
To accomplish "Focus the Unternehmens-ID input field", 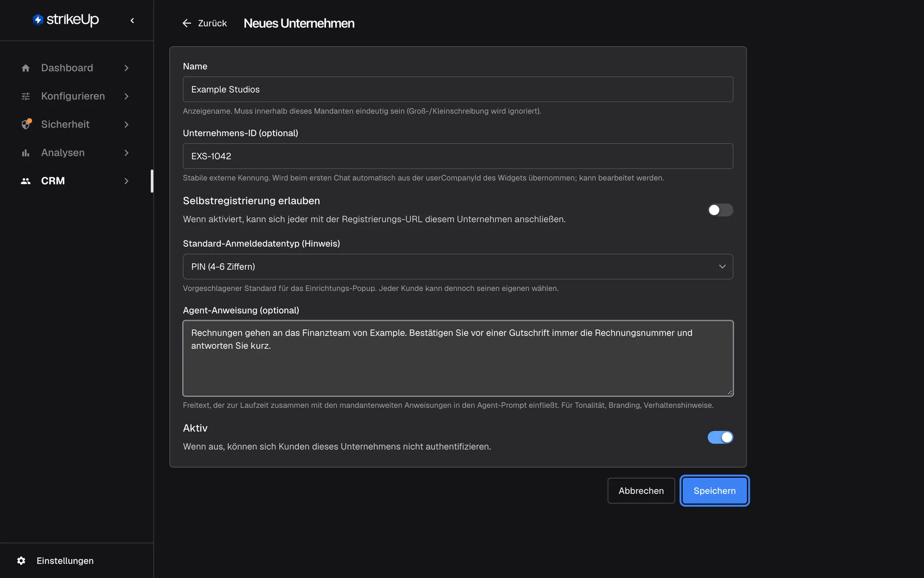I will coord(458,156).
